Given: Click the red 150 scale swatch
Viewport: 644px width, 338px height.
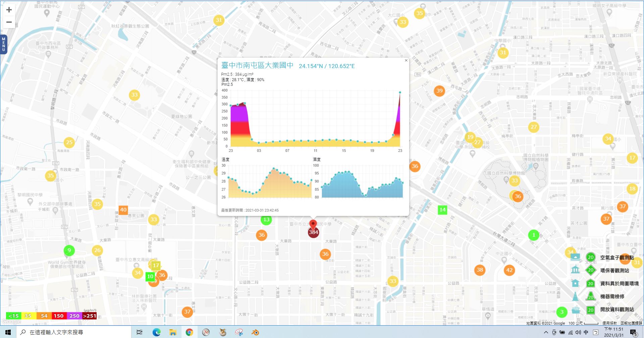Looking at the screenshot, I should click(x=59, y=316).
